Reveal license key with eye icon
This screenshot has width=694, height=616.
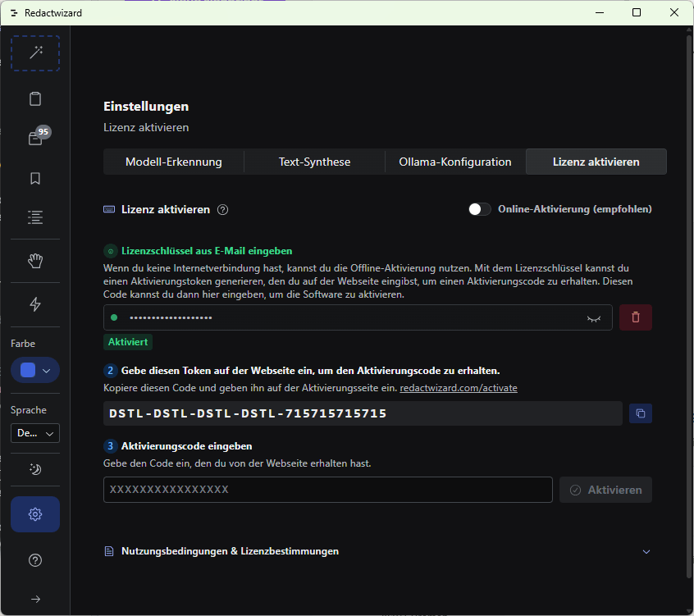pos(594,318)
